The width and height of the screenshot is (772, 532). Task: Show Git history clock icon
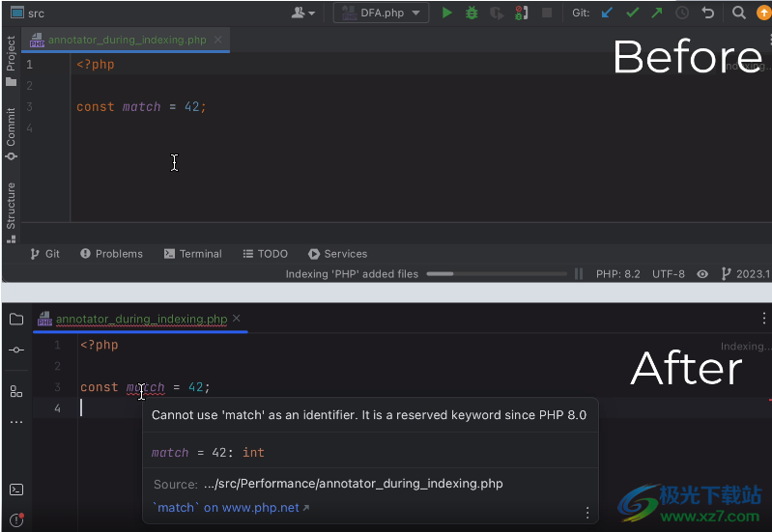682,13
